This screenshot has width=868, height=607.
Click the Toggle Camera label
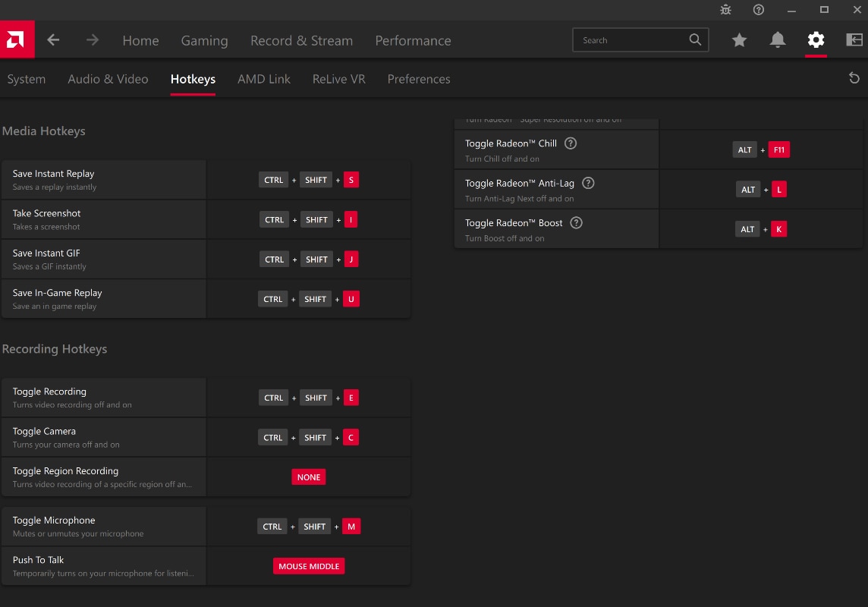coord(44,432)
